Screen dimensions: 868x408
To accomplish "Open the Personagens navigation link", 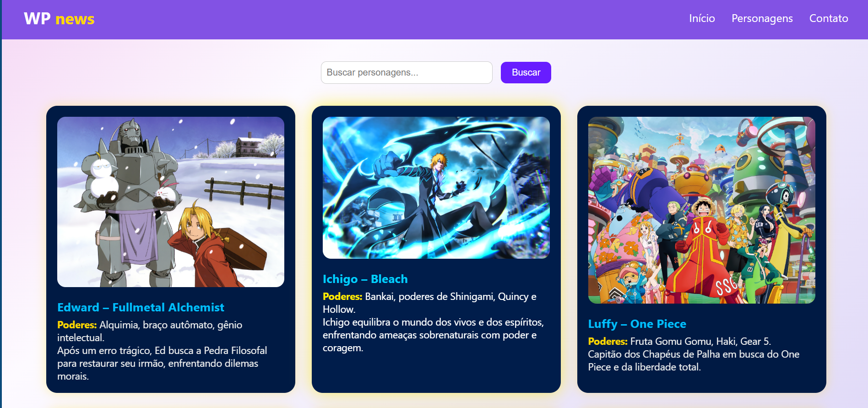I will tap(762, 18).
